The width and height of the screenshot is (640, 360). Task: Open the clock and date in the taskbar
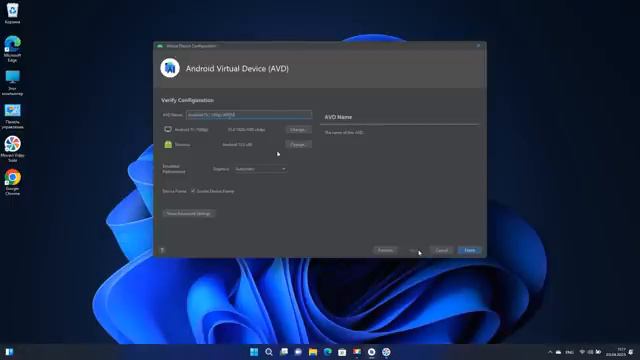tap(616, 352)
